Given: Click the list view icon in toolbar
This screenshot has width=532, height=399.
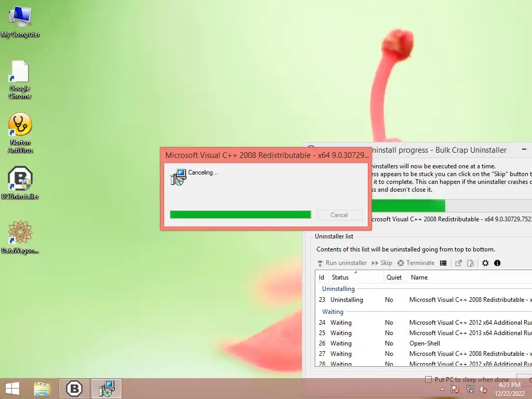Looking at the screenshot, I should coord(443,263).
